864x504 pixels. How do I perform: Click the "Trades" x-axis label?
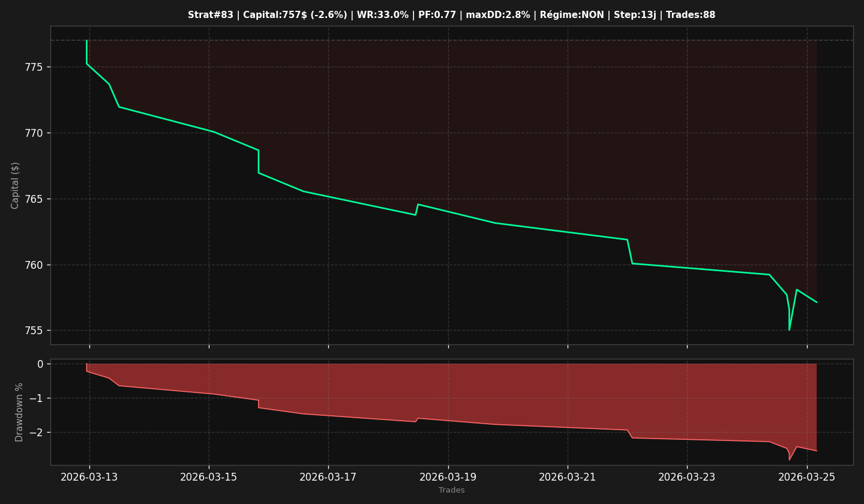coord(452,490)
